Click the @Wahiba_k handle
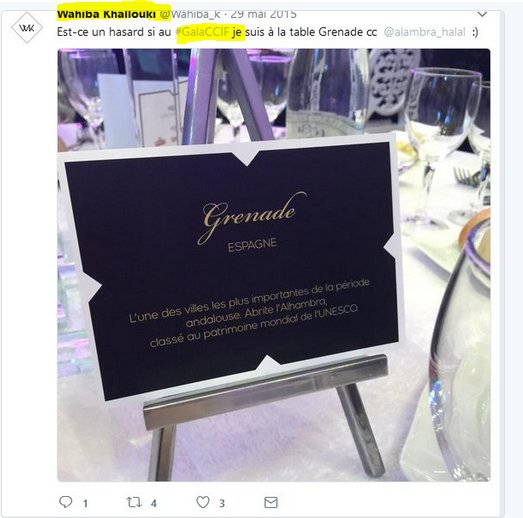 [x=190, y=14]
